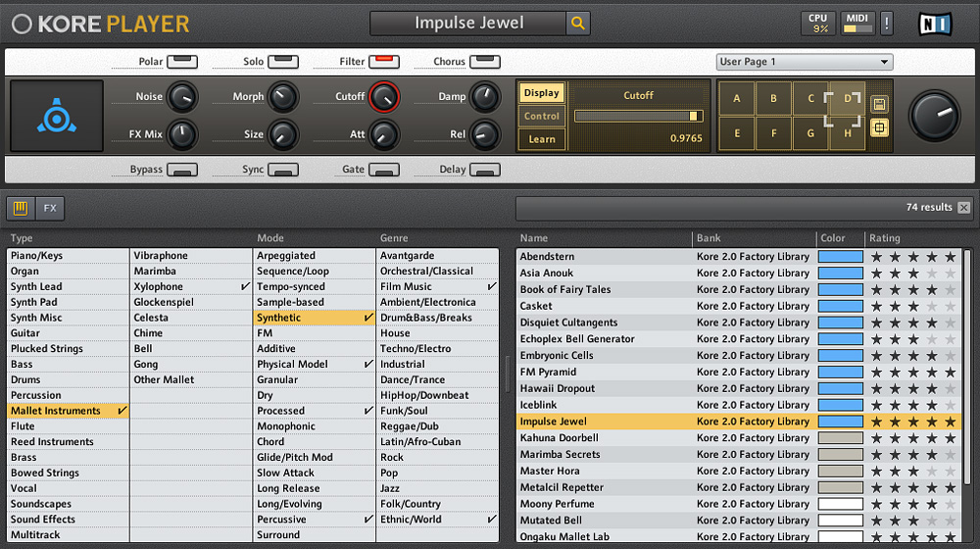980x549 pixels.
Task: Select Xylophone subtype
Action: (x=191, y=286)
